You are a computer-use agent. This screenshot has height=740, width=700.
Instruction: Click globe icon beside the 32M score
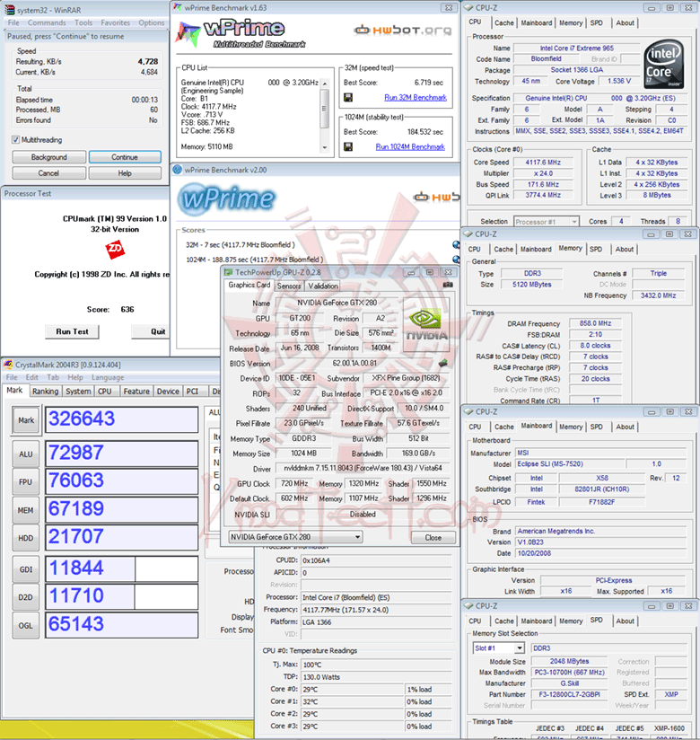coord(456,244)
